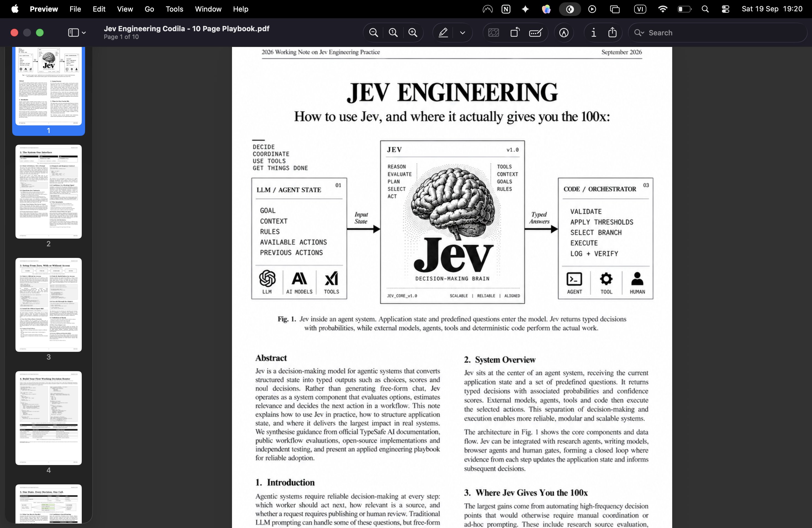Click the date and time display
The width and height of the screenshot is (812, 528).
[x=772, y=9]
